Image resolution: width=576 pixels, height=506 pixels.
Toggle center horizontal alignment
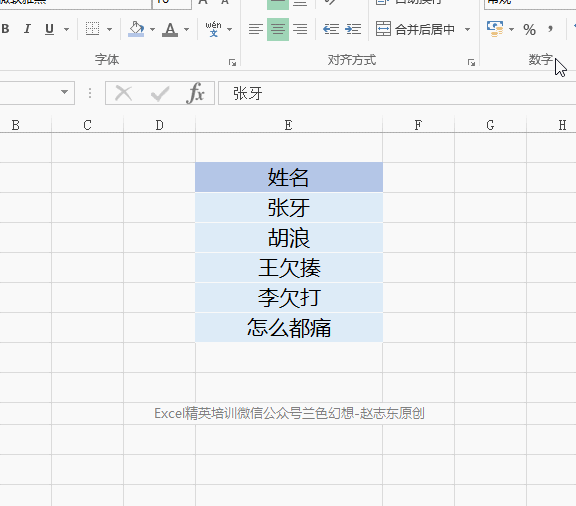pos(278,29)
